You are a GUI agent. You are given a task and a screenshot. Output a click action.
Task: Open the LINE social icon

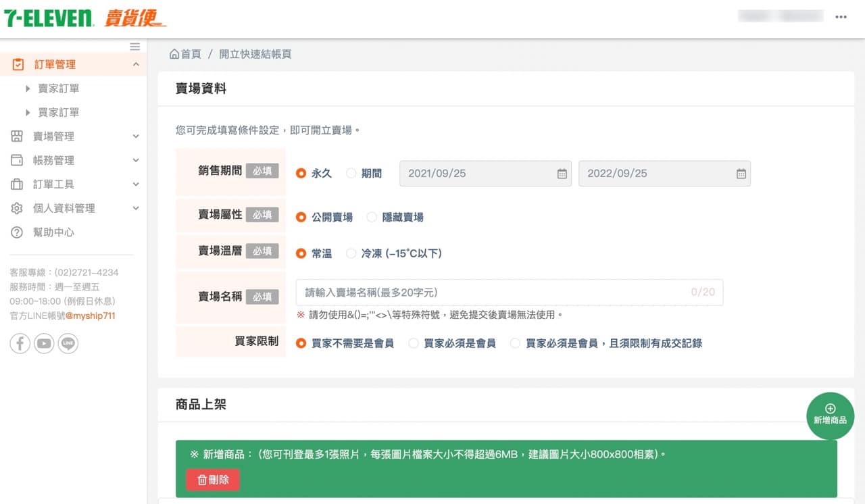point(68,343)
